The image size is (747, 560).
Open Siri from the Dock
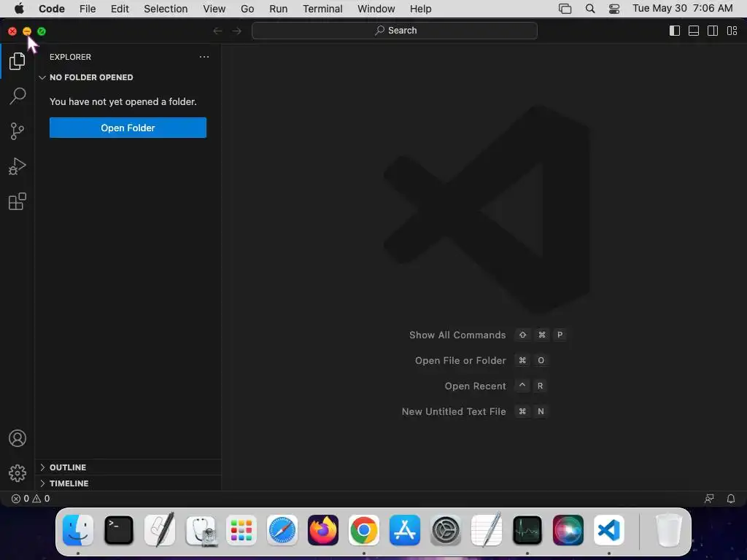[568, 530]
